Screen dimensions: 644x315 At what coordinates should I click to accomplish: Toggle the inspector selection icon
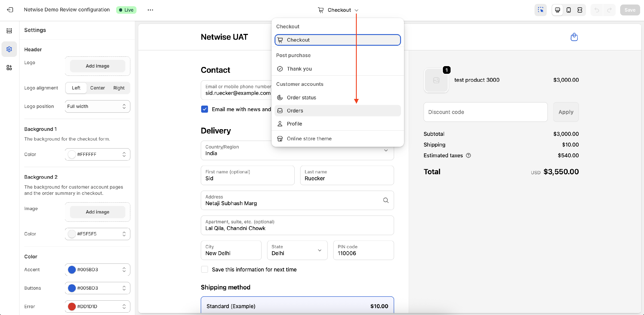coord(541,10)
